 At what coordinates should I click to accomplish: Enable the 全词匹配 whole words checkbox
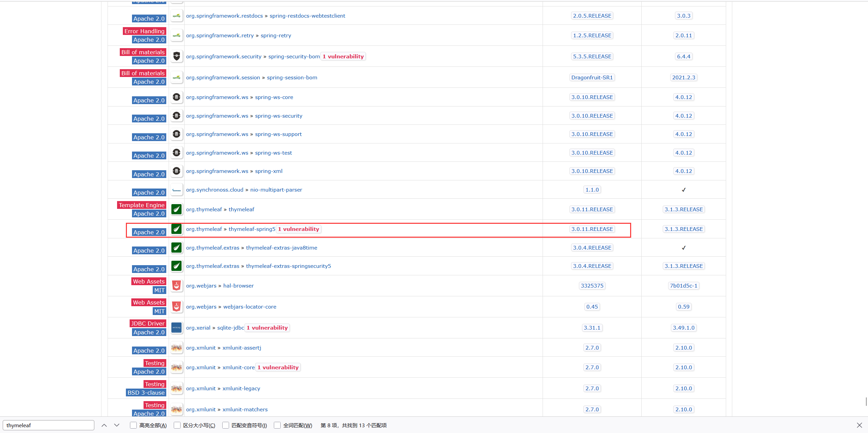277,425
